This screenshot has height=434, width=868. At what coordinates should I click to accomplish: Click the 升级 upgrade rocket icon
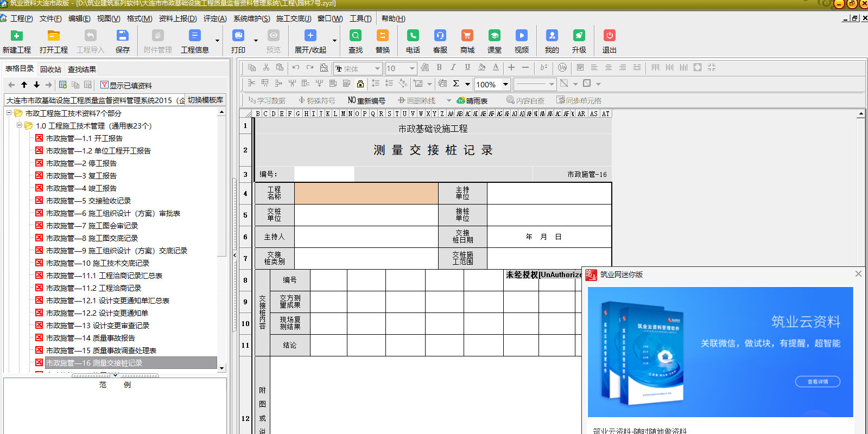[x=579, y=36]
